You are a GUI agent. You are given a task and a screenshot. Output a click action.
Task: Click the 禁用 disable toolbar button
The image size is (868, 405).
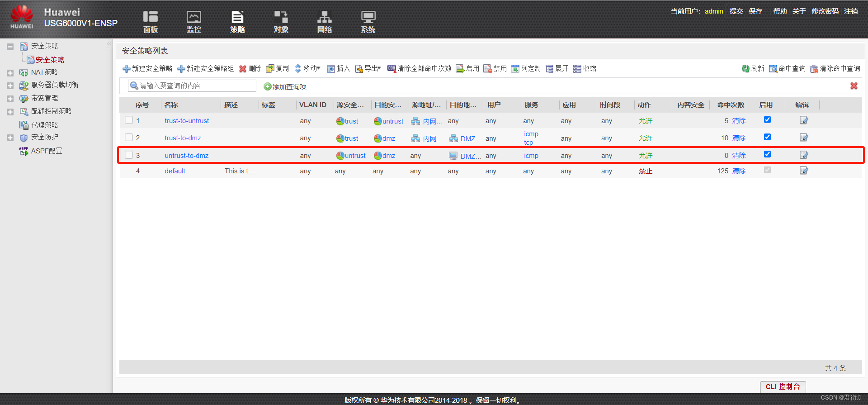(x=495, y=68)
